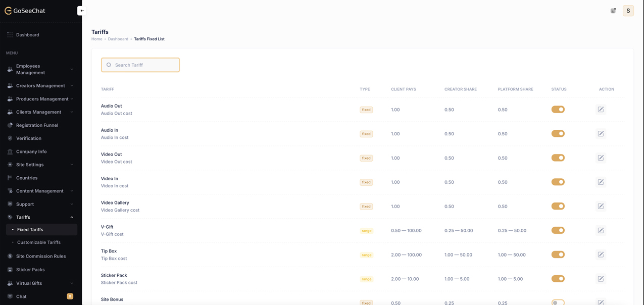Screen dimensions: 644x305
Task: Open Sticker Packs in the sidebar
Action: (41, 270)
